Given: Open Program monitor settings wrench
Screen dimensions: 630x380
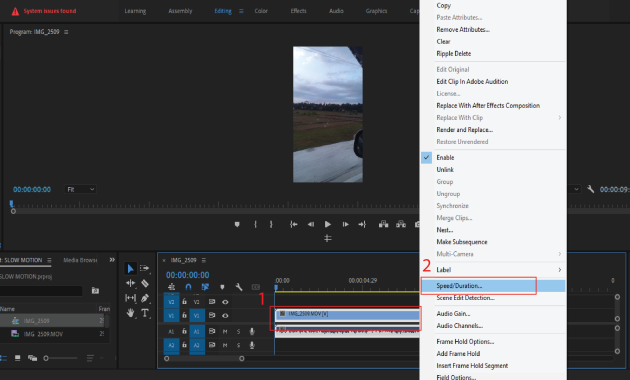Looking at the screenshot, I should pyautogui.click(x=590, y=189).
